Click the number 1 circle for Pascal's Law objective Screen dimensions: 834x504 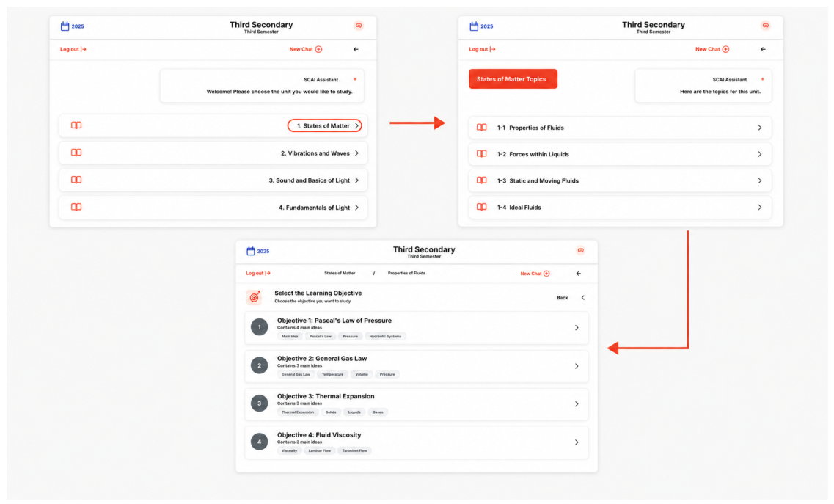tap(260, 327)
